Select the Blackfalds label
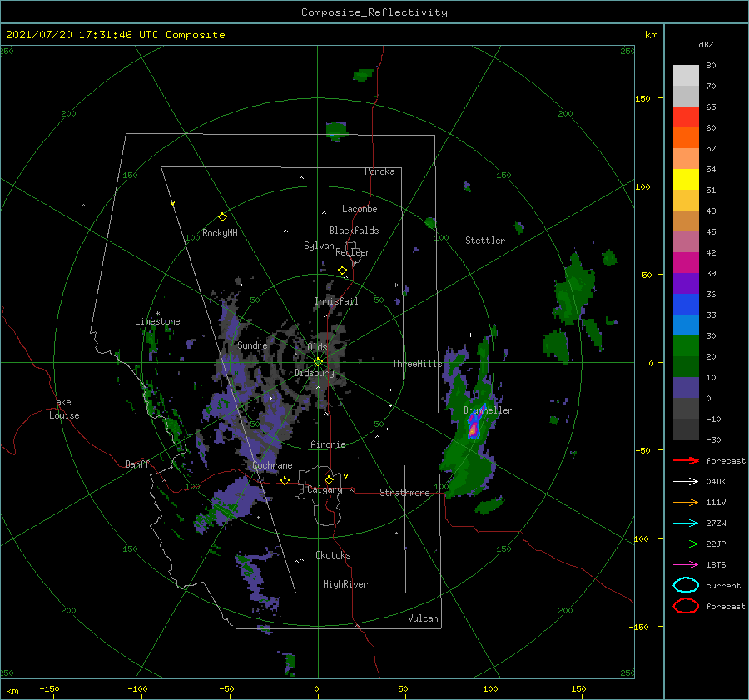Image resolution: width=749 pixels, height=700 pixels. coord(354,231)
